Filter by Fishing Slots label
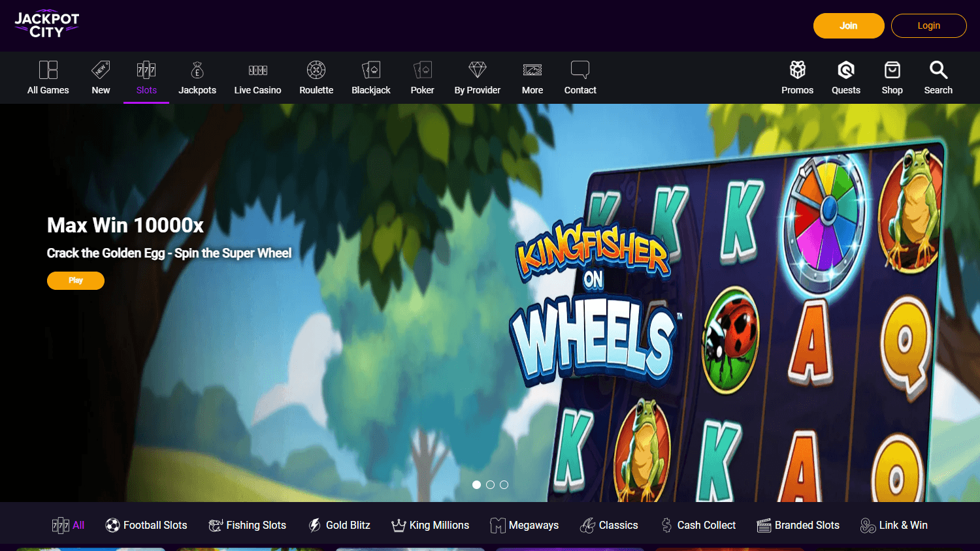This screenshot has height=551, width=980. point(256,525)
